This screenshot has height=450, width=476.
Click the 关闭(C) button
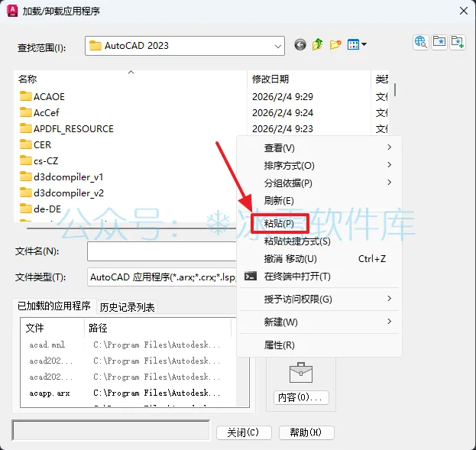click(x=244, y=432)
